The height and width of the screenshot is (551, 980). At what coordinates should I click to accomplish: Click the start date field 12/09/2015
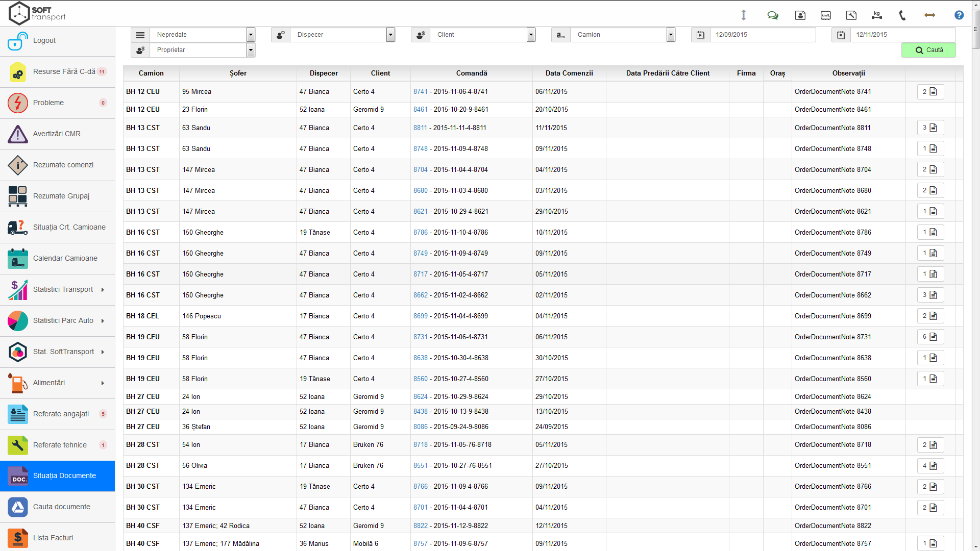click(763, 35)
